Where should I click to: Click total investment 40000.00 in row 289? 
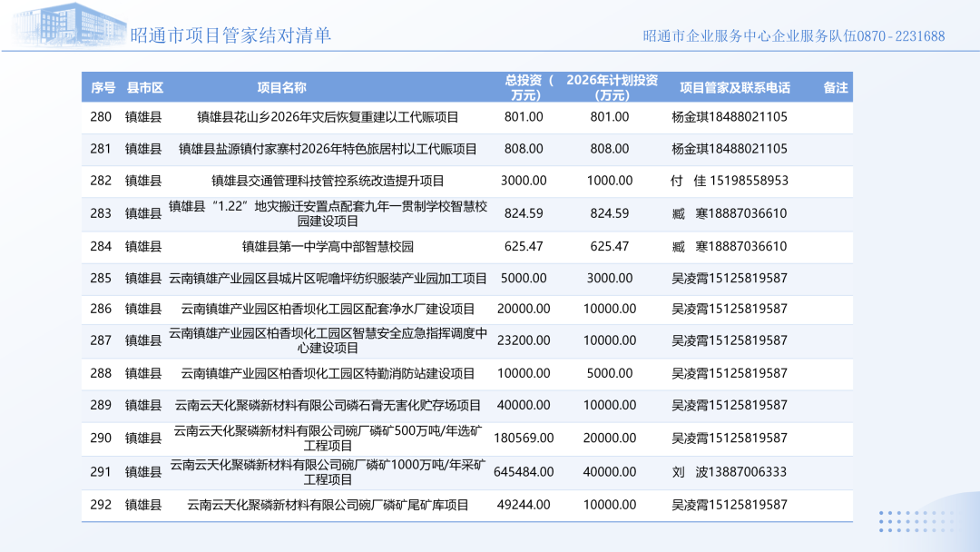524,405
